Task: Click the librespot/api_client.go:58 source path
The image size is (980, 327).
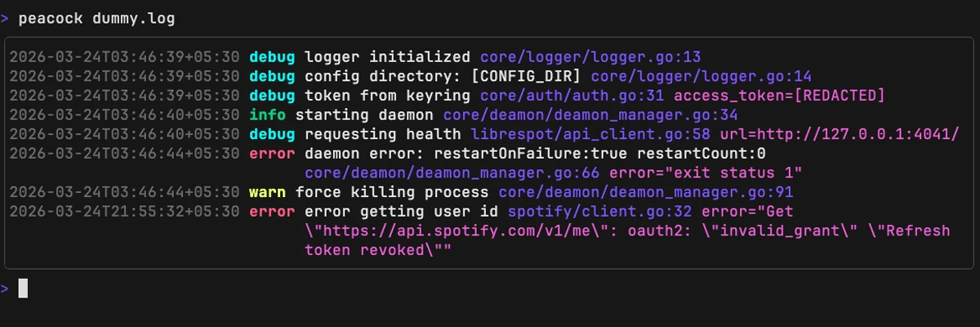Action: (590, 134)
